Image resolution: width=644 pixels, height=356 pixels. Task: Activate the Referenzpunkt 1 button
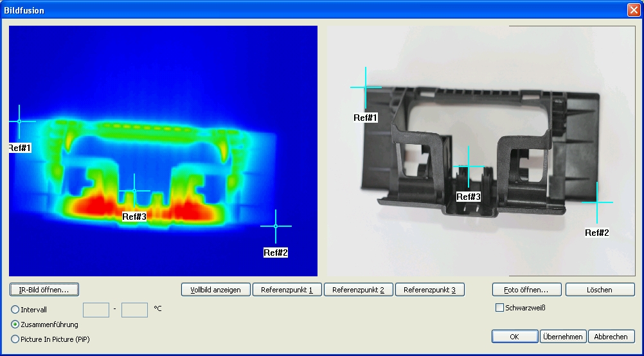(x=287, y=290)
